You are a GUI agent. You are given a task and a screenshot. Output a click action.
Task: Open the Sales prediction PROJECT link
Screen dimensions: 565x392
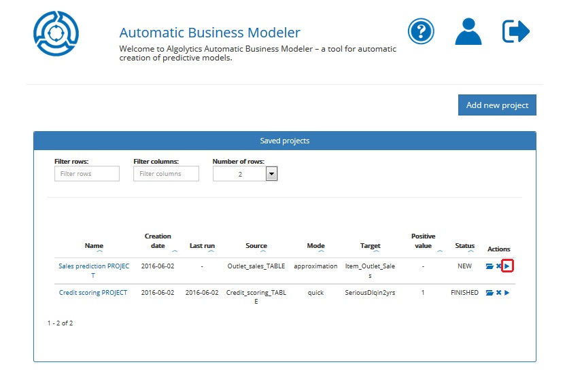(93, 266)
